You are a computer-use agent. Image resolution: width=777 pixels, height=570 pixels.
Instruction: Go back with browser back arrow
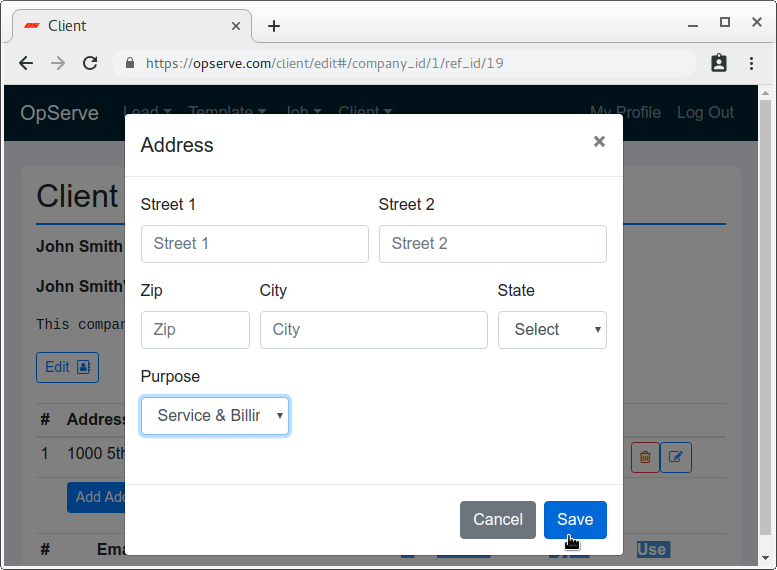click(x=26, y=63)
